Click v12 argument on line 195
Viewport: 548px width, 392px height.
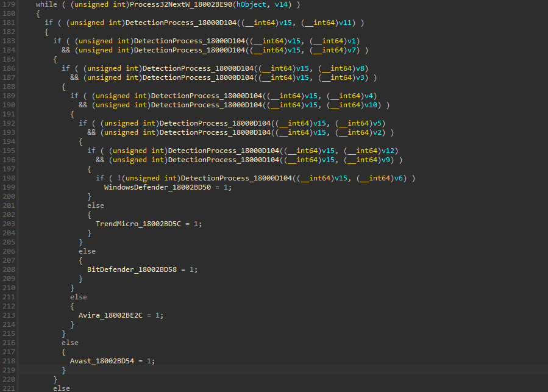point(388,151)
